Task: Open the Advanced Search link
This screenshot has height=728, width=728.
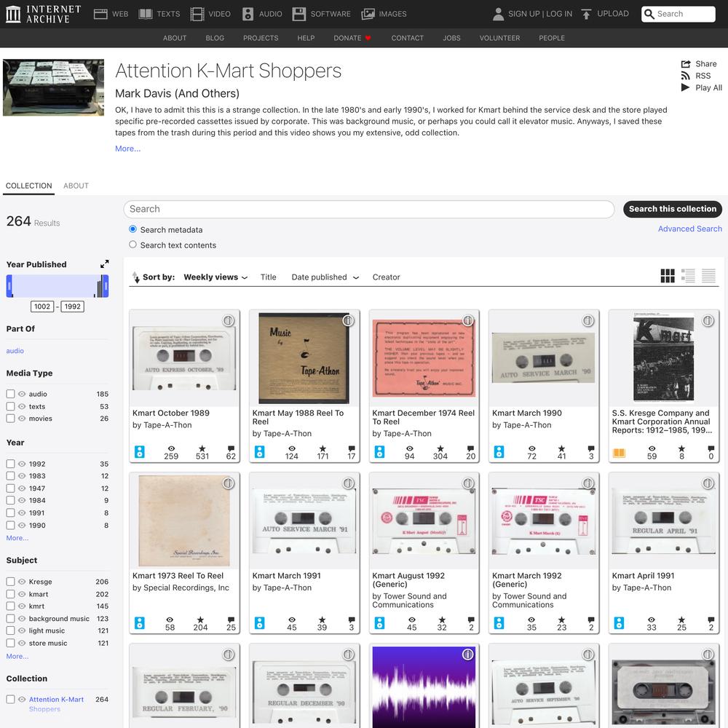Action: click(x=690, y=229)
